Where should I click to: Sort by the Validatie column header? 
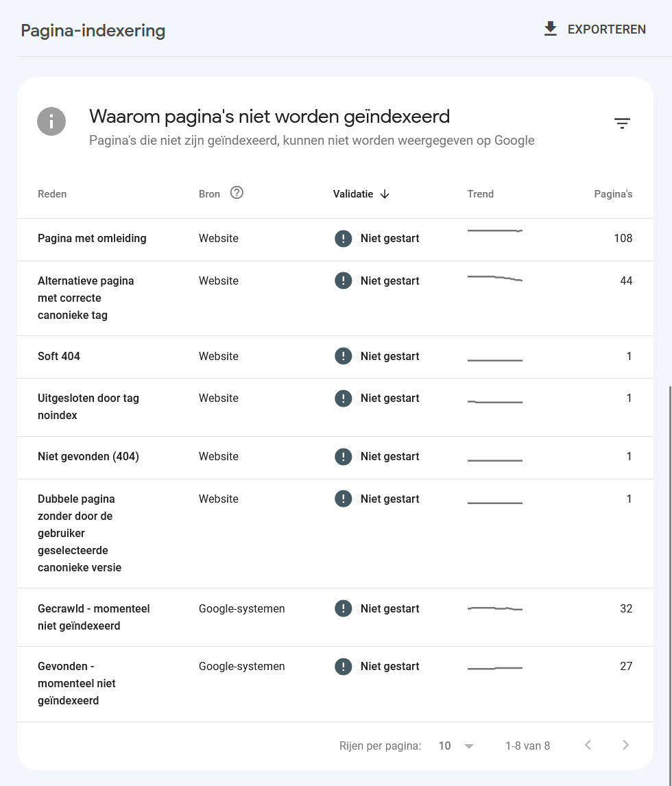pyautogui.click(x=352, y=194)
